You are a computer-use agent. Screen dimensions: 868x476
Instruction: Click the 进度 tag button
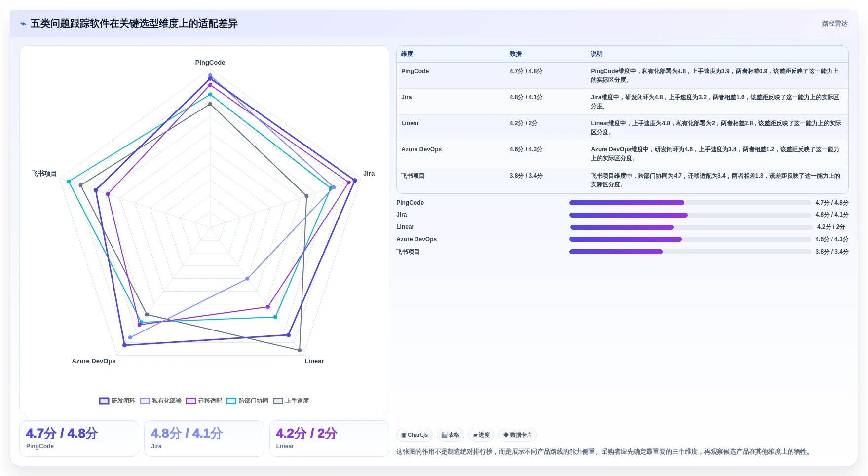click(x=481, y=435)
